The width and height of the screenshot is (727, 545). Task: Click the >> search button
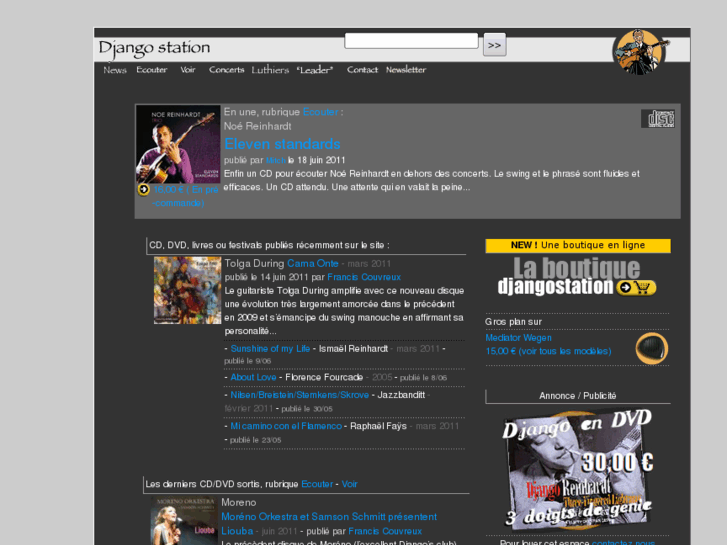coord(494,45)
